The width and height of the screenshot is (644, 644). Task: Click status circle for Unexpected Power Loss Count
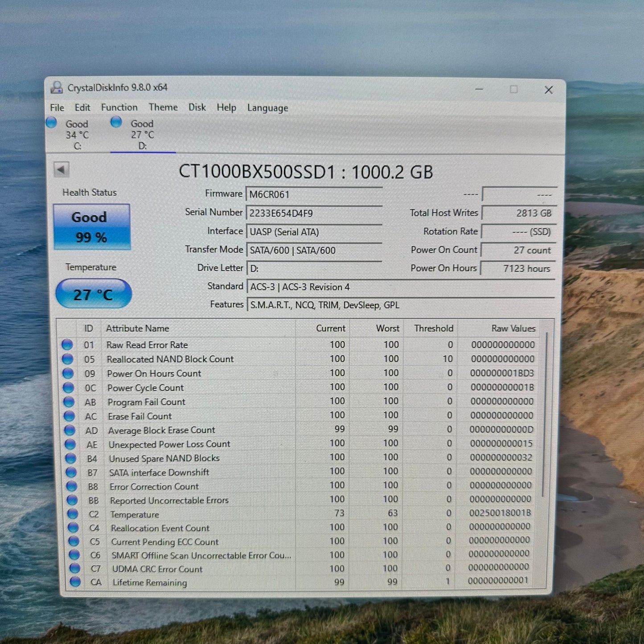(70, 444)
